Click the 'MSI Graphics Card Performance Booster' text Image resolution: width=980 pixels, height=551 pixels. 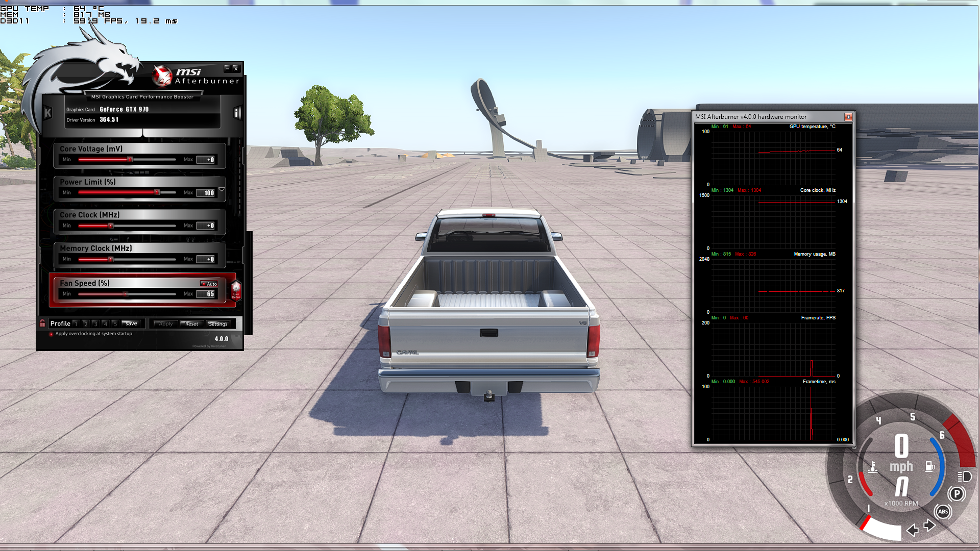(x=142, y=96)
